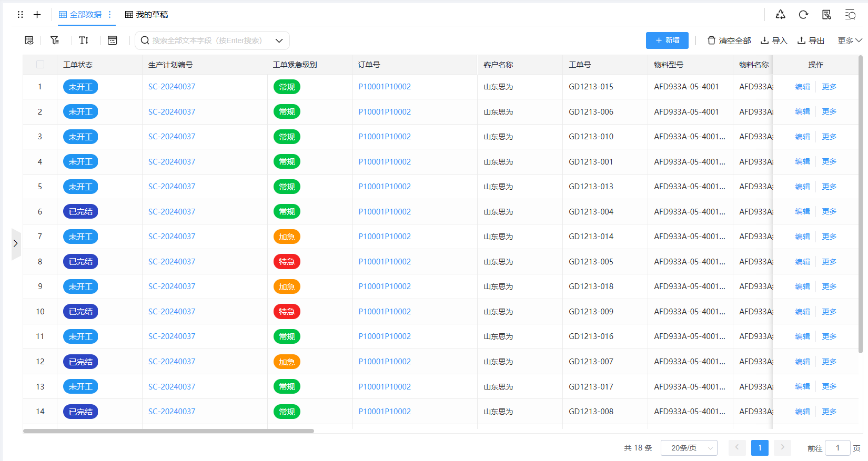Expand the search field dropdown arrow
The width and height of the screenshot is (868, 461).
(x=279, y=40)
